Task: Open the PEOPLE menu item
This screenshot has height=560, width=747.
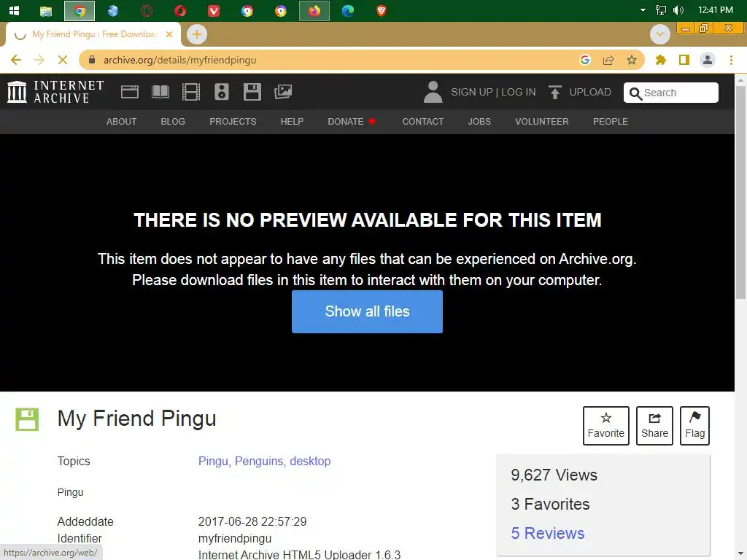Action: point(611,122)
